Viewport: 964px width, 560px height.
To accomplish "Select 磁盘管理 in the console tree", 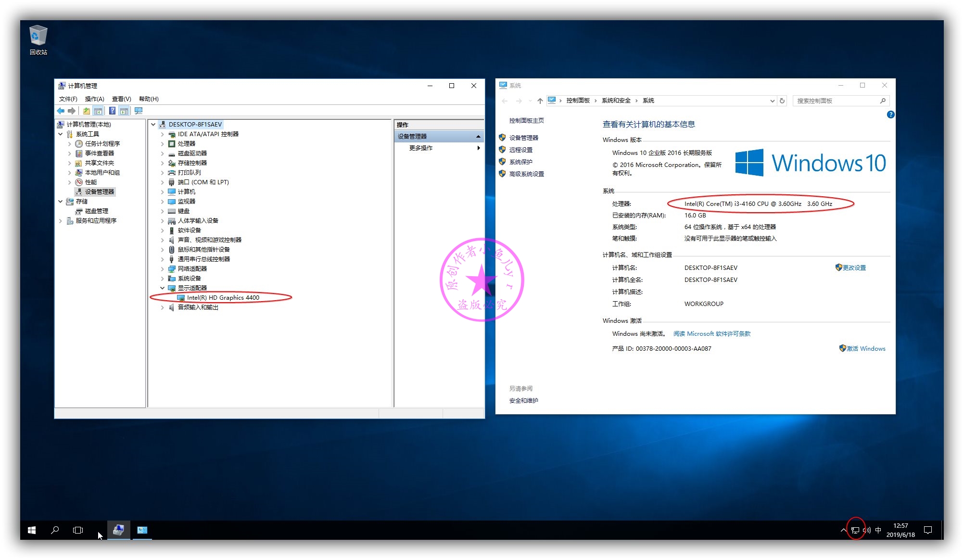I will [96, 211].
